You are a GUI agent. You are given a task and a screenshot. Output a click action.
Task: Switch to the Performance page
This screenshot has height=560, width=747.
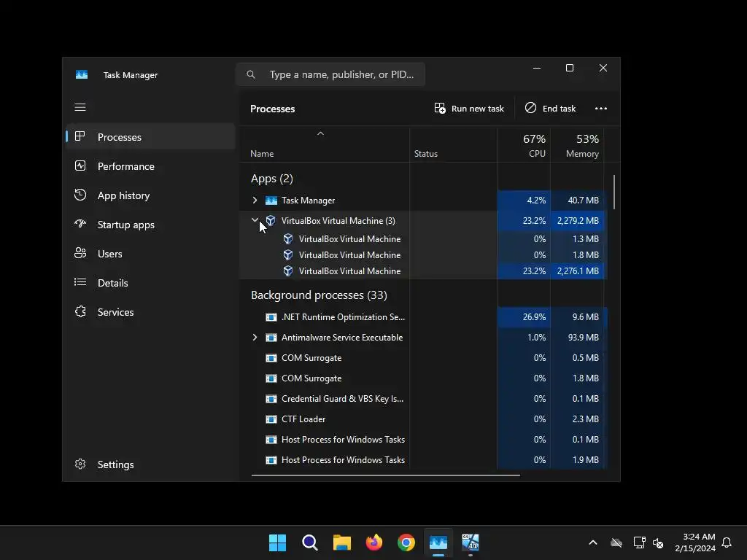(x=150, y=166)
